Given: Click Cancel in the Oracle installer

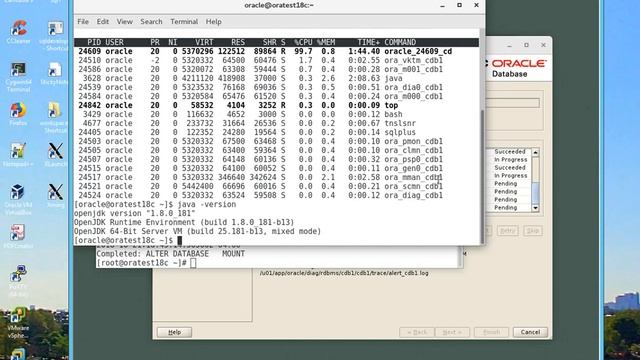Looking at the screenshot, I should [530, 332].
